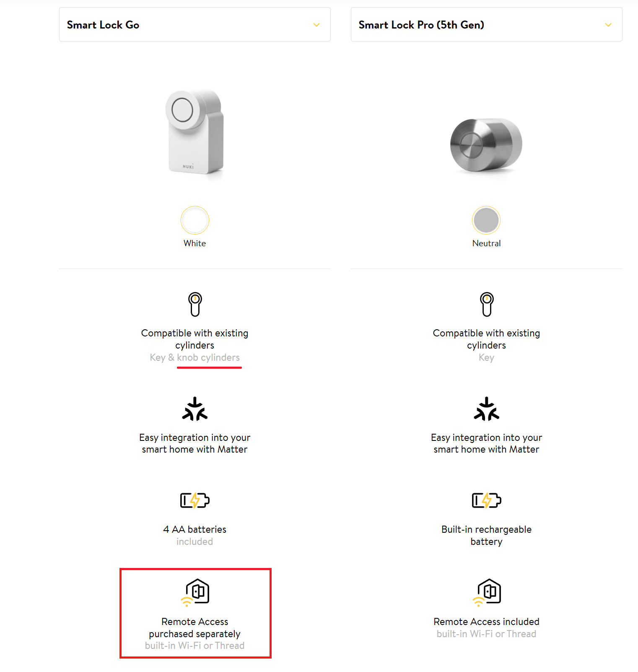Click the Matter logo icon for Smart Lock Pro

click(x=487, y=409)
